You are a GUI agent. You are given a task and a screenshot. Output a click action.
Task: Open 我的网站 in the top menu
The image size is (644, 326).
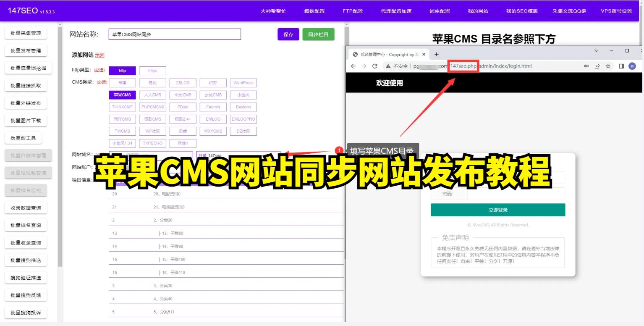click(x=478, y=11)
